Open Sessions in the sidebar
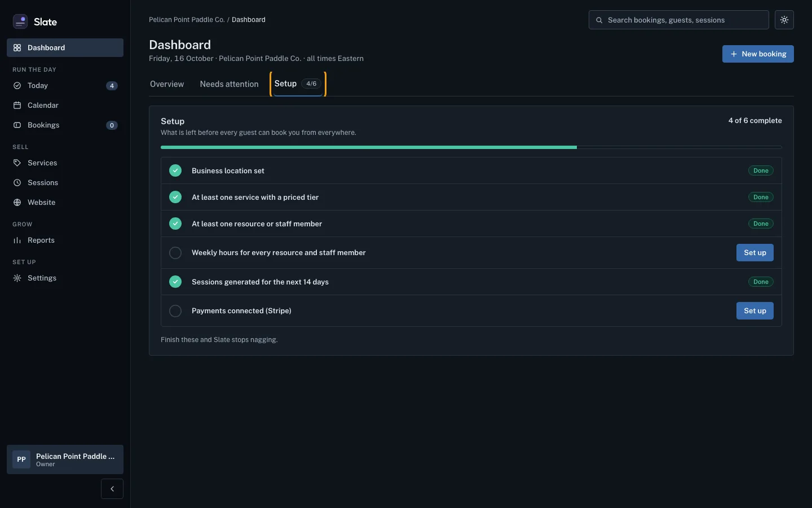 [x=65, y=183]
